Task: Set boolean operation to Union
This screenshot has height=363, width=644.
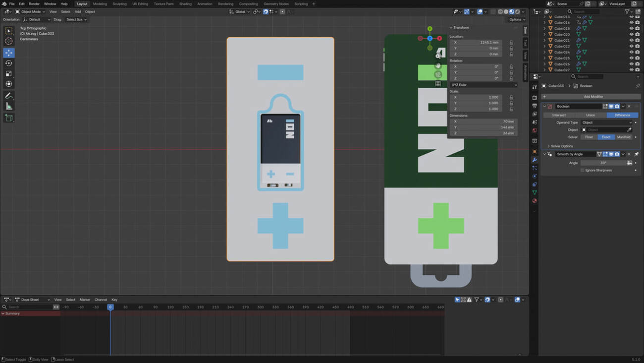Action: click(590, 115)
